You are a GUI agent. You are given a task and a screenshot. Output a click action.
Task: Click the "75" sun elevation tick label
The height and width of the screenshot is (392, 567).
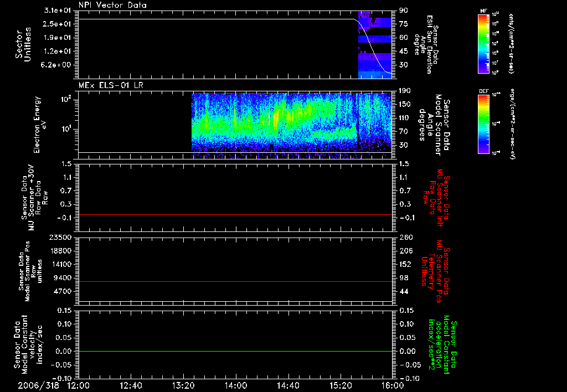click(404, 24)
